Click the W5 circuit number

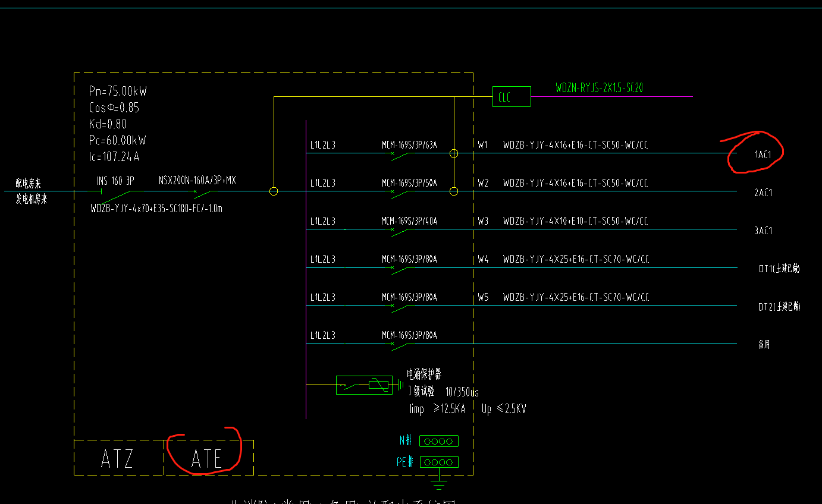click(482, 297)
